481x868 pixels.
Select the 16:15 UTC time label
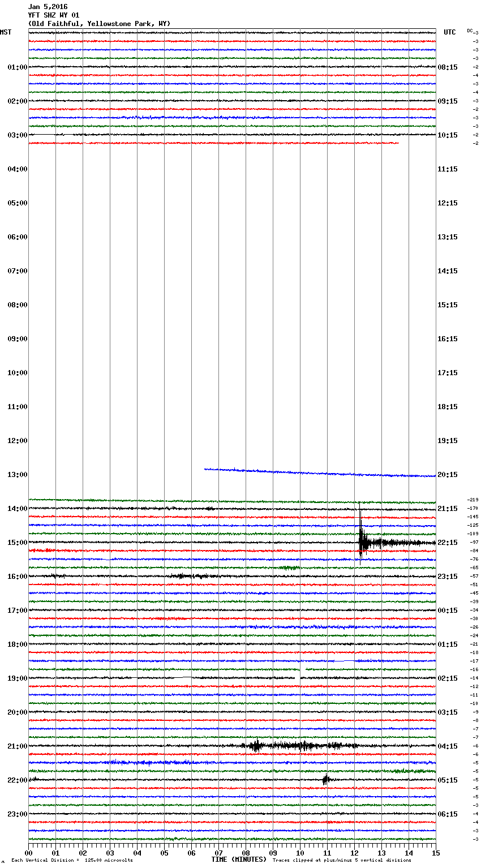[x=448, y=339]
